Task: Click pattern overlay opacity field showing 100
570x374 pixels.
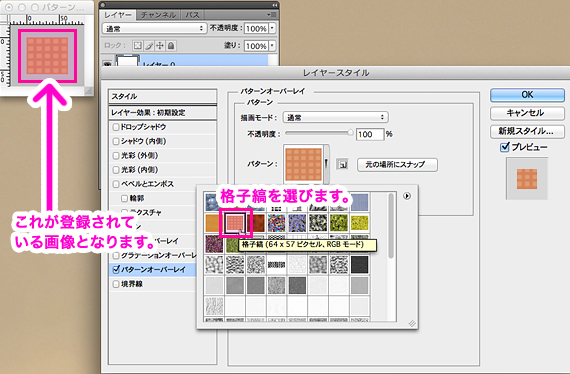Action: tap(370, 134)
